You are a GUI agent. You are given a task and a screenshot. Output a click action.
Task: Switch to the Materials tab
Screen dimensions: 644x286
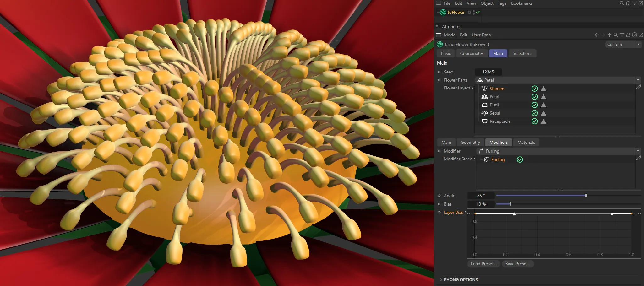pyautogui.click(x=526, y=142)
